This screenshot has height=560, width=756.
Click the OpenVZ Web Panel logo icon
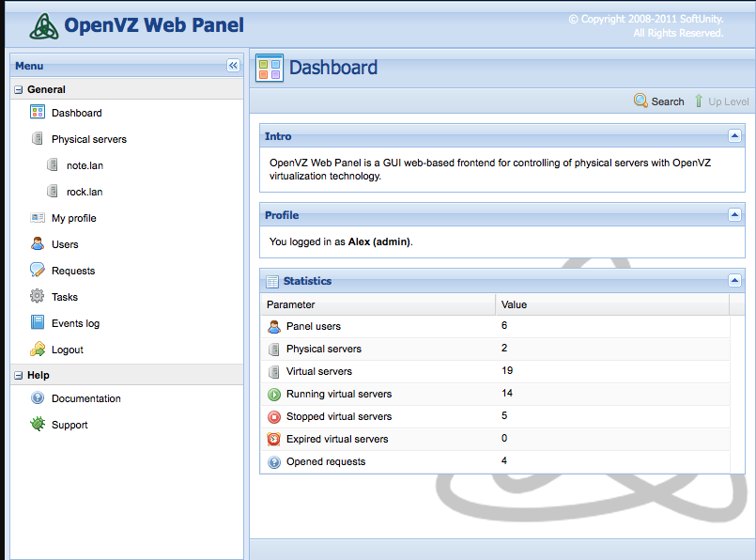44,26
